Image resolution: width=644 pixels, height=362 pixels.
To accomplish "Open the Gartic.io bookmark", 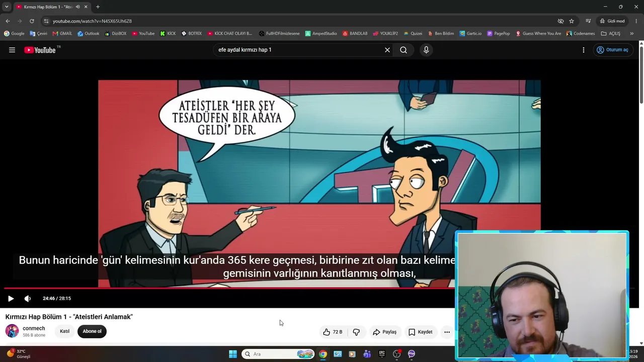I will (x=470, y=34).
